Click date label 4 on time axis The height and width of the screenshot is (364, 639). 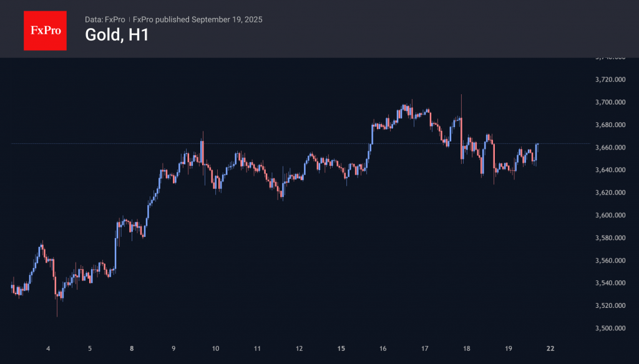(48, 349)
